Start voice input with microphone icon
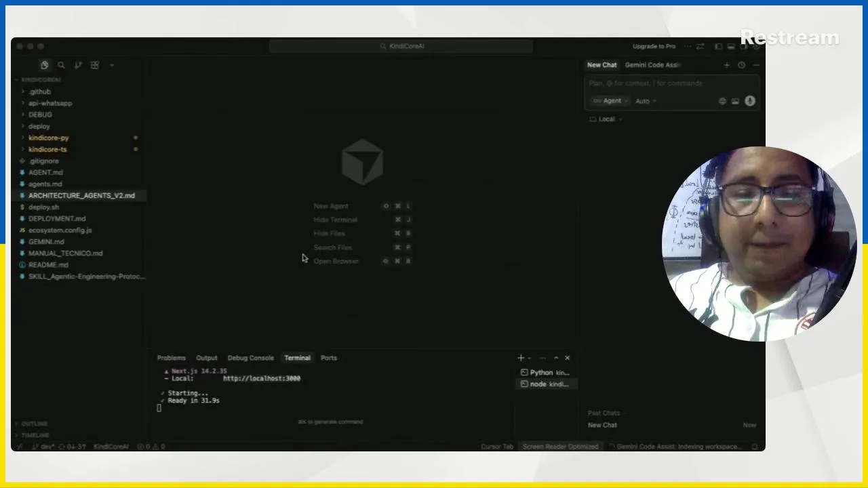Viewport: 868px width, 488px height. (749, 101)
